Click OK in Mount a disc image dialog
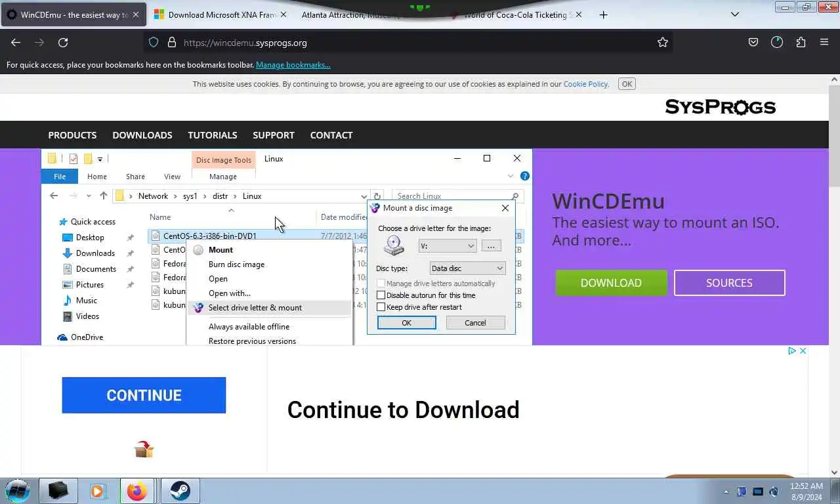The height and width of the screenshot is (504, 840). coord(406,323)
